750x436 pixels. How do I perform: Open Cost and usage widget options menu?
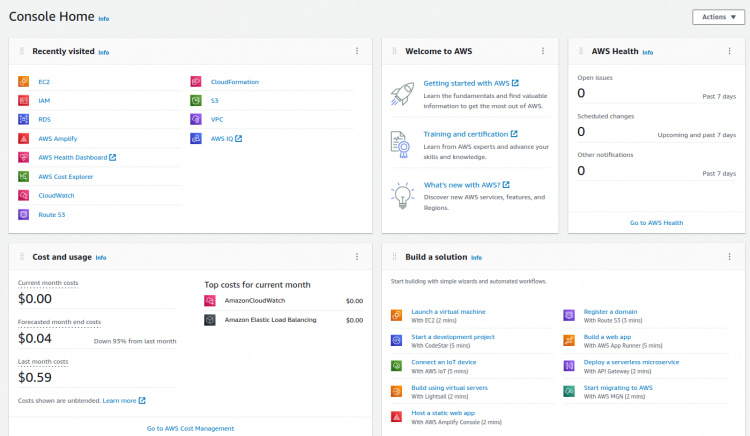click(x=357, y=257)
